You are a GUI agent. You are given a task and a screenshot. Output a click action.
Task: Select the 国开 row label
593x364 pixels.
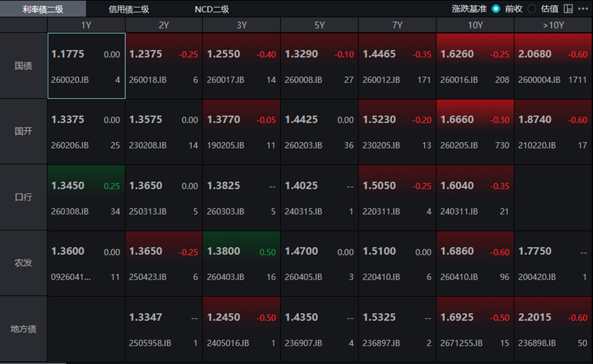pyautogui.click(x=23, y=131)
